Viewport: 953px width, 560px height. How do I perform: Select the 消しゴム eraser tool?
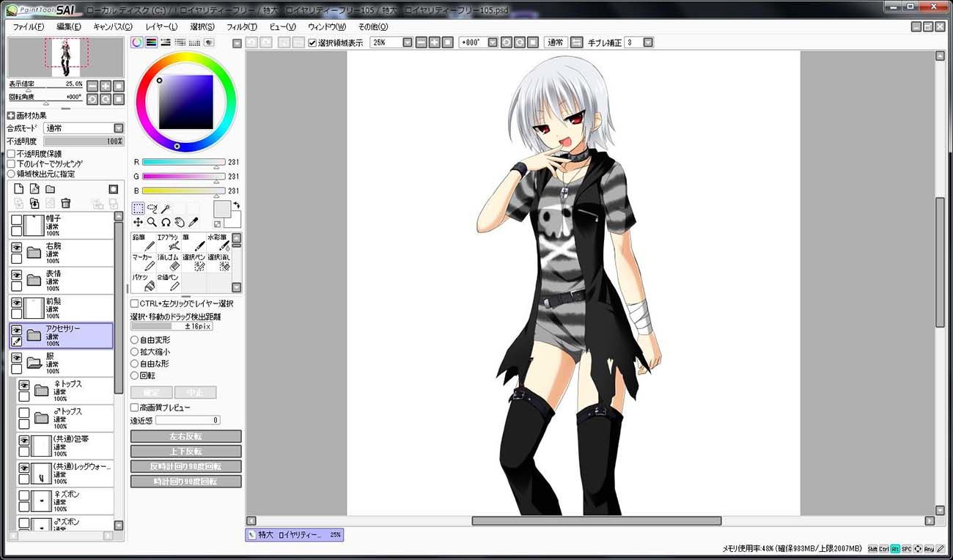click(x=169, y=262)
